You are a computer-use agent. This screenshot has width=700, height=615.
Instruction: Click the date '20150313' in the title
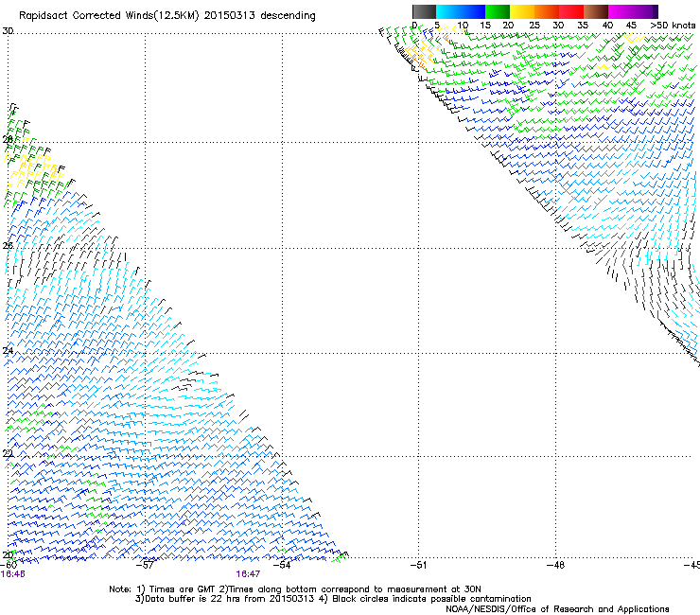point(230,16)
